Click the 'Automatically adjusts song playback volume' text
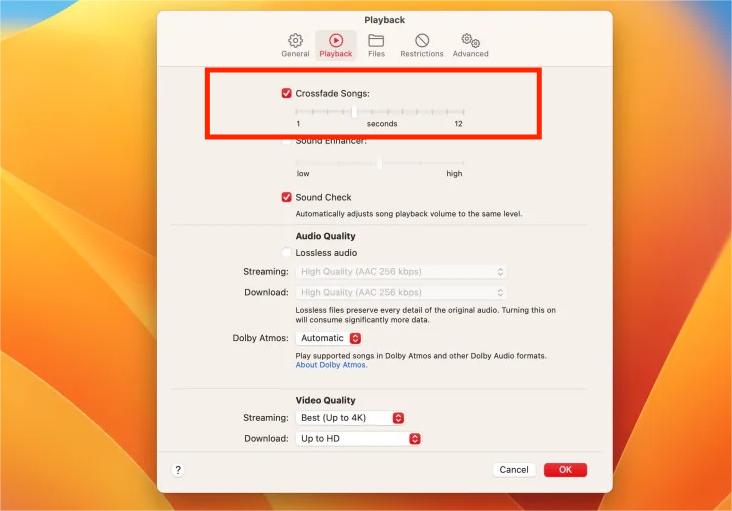This screenshot has height=511, width=732. coord(408,214)
